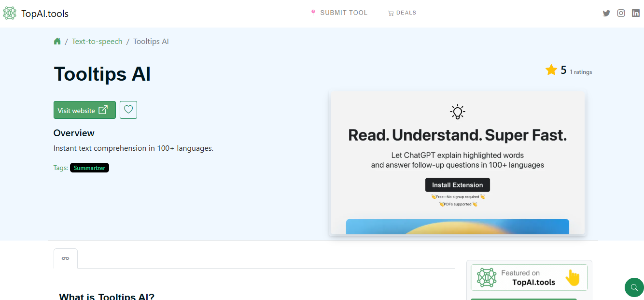Click the TopAI.tools site name text
This screenshot has width=644, height=300.
45,14
